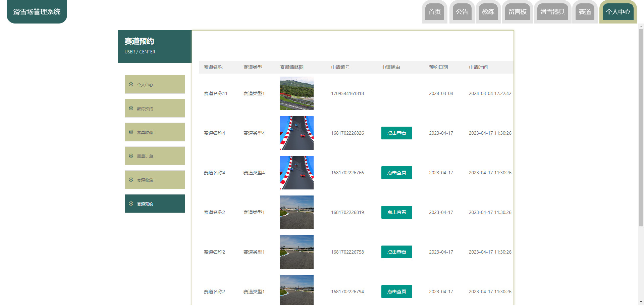Select 赛道名称4 in row 1681702226766
Screen dimensions: 644x306
pyautogui.click(x=214, y=173)
